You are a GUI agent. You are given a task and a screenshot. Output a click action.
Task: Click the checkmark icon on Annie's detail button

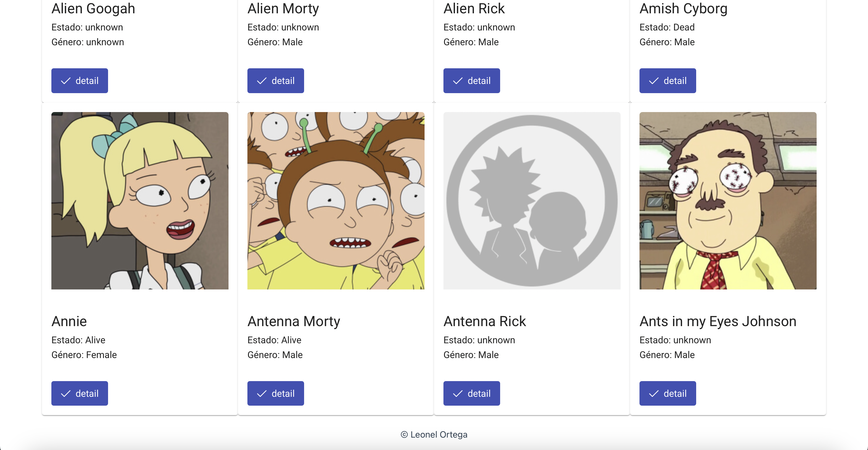point(66,393)
